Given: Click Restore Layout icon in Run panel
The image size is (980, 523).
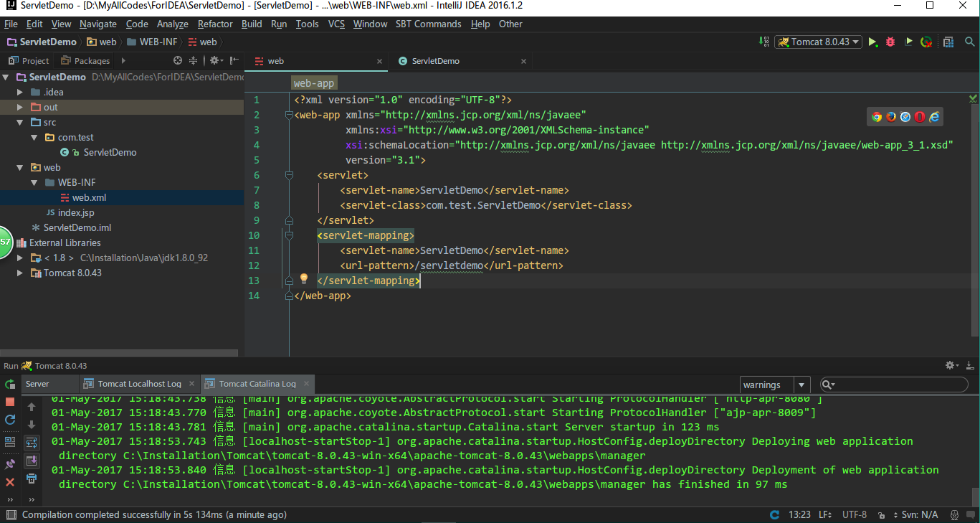Looking at the screenshot, I should coord(10,441).
